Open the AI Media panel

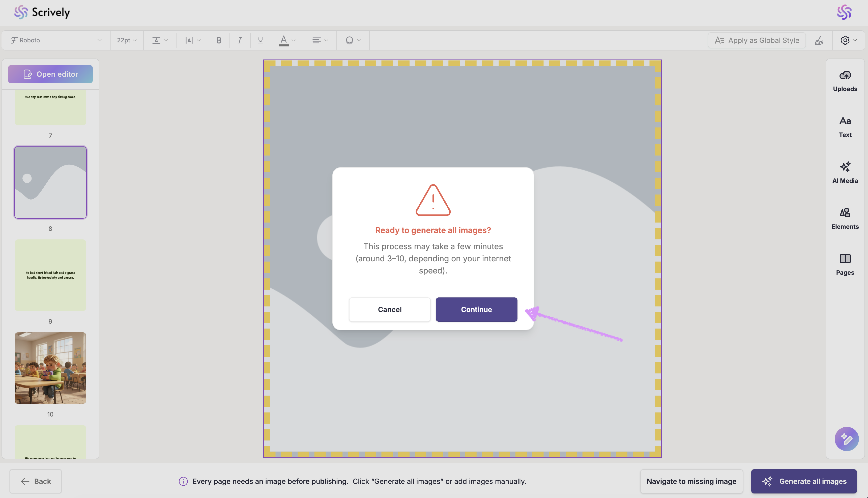coord(845,173)
